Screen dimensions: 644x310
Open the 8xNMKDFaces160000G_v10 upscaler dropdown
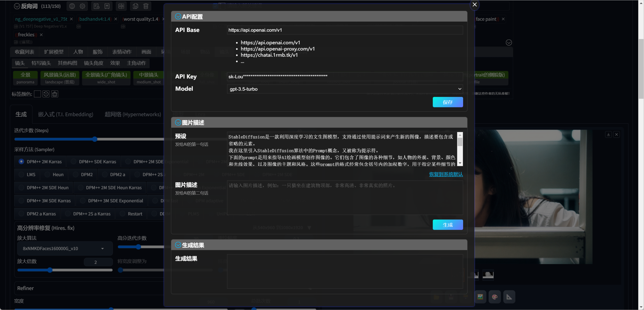65,248
